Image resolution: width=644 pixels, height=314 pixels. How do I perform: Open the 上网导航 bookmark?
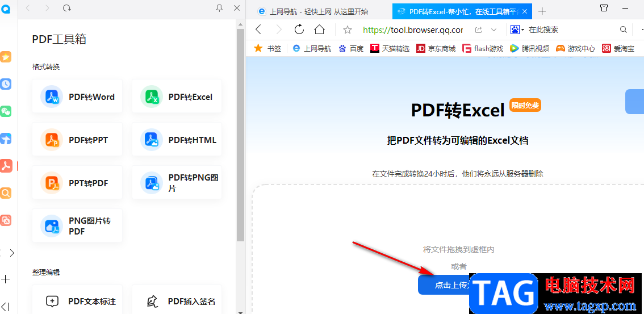pos(312,48)
